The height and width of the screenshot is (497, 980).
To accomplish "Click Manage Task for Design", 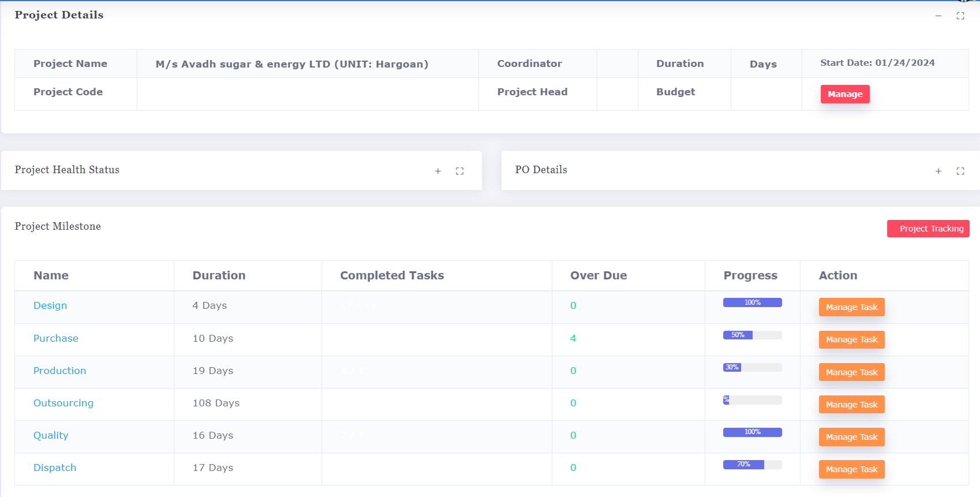I will coord(851,307).
